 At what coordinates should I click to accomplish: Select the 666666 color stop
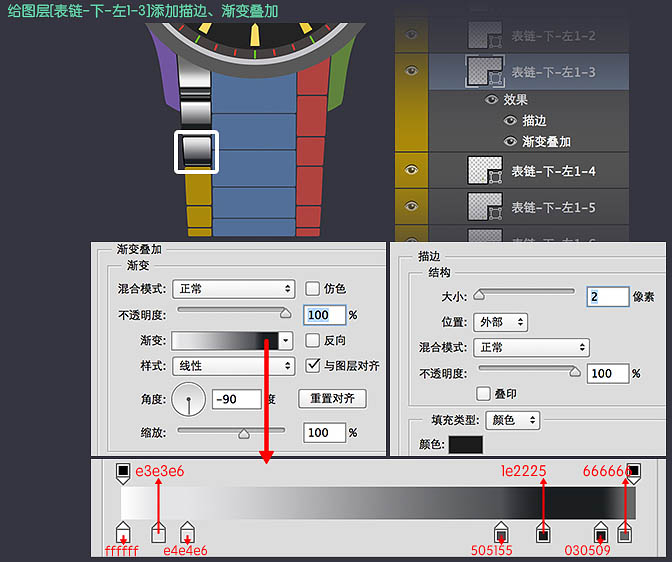pyautogui.click(x=624, y=532)
